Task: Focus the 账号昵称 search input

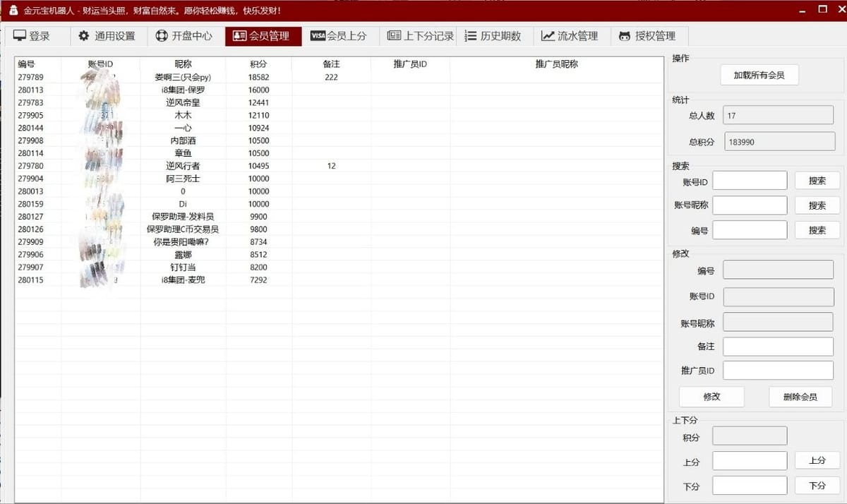Action: coord(750,205)
